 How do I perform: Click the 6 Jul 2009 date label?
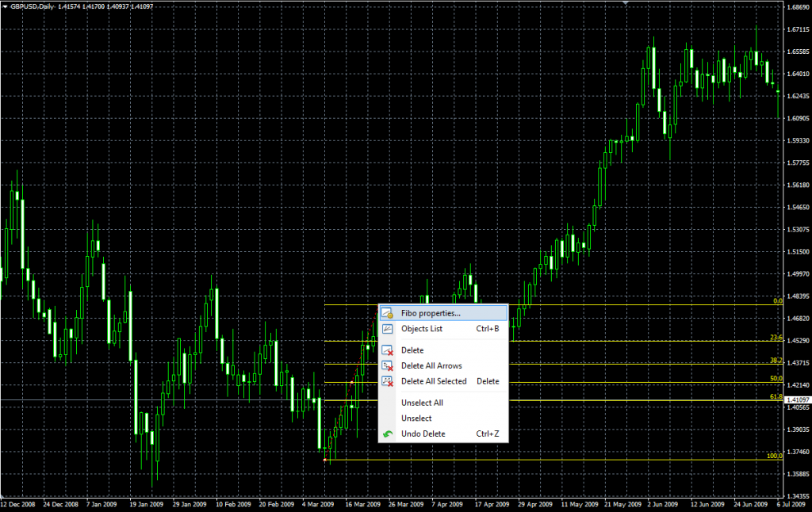[x=791, y=504]
